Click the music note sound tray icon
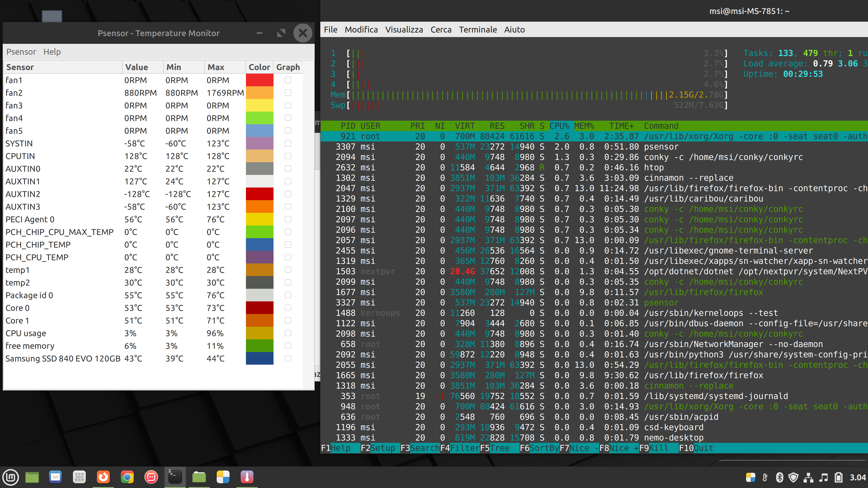Viewport: 868px width, 488px height. coord(823,478)
